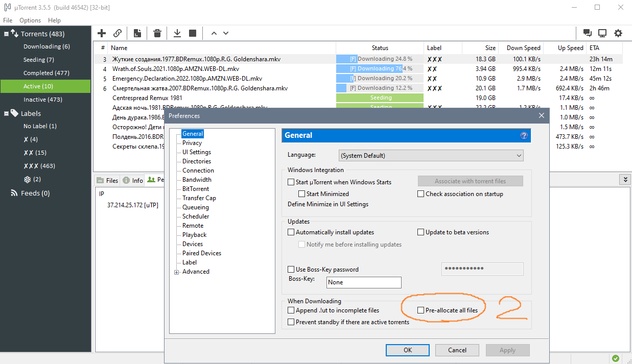Click the Downloading 20.2 % progress bar

pyautogui.click(x=380, y=79)
